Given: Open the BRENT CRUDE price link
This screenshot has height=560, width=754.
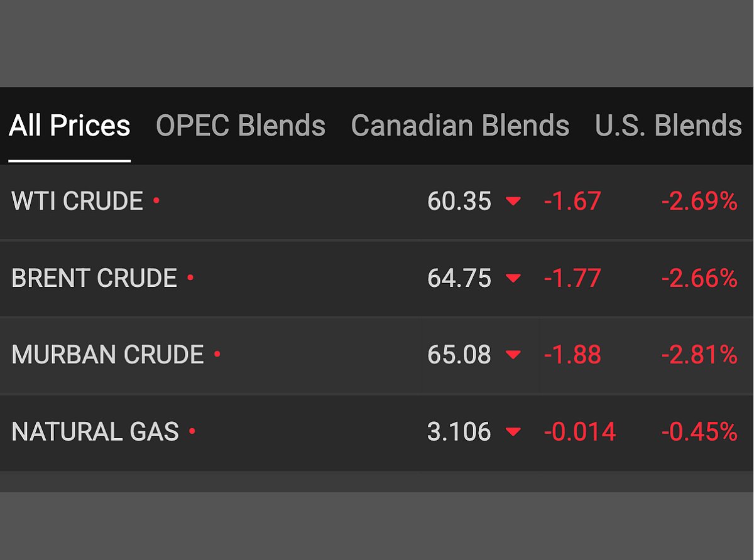Looking at the screenshot, I should [94, 278].
